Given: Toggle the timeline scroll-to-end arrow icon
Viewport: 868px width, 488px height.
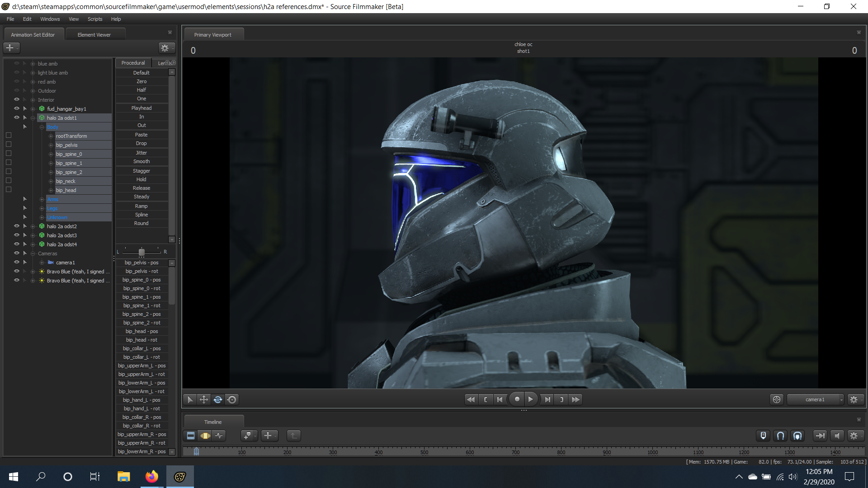Looking at the screenshot, I should (820, 436).
